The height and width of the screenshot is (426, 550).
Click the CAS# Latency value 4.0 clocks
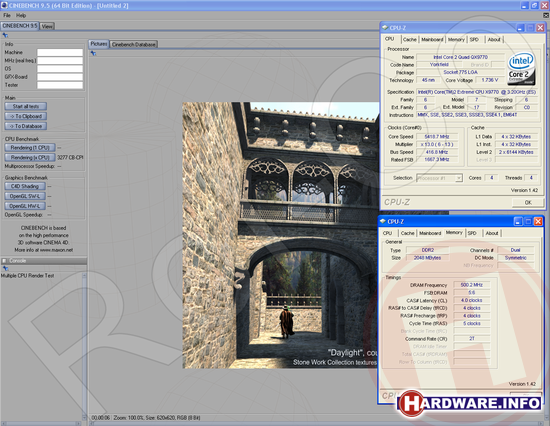471,300
